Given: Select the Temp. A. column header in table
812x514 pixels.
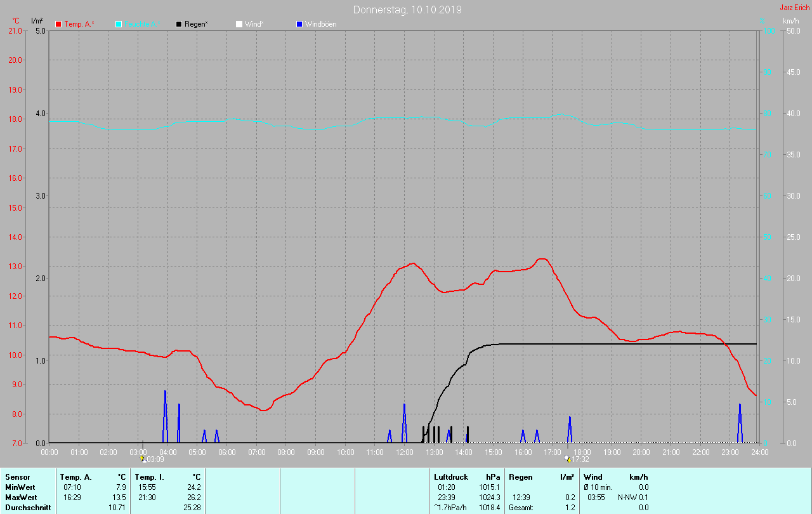Looking at the screenshot, I should (x=75, y=477).
